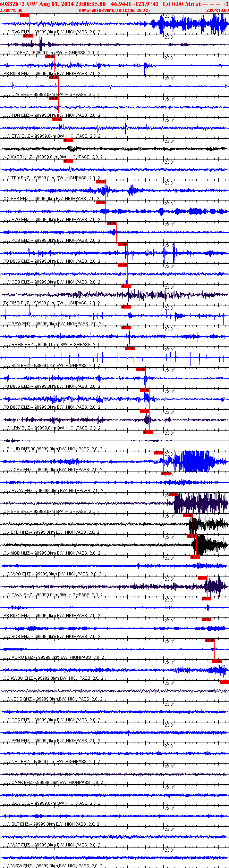Click the red pick flag above CN.BTB trace
Viewport: 229px width, 868px height.
pyautogui.click(x=188, y=515)
